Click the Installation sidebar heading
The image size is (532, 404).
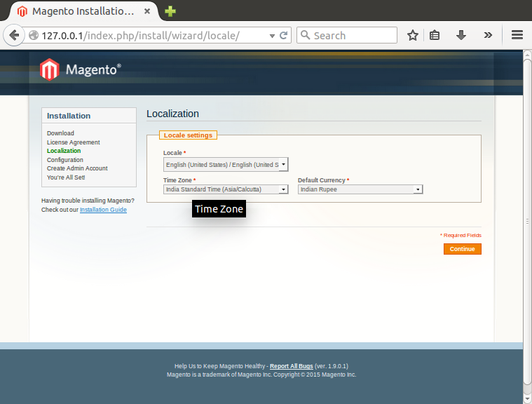point(69,116)
